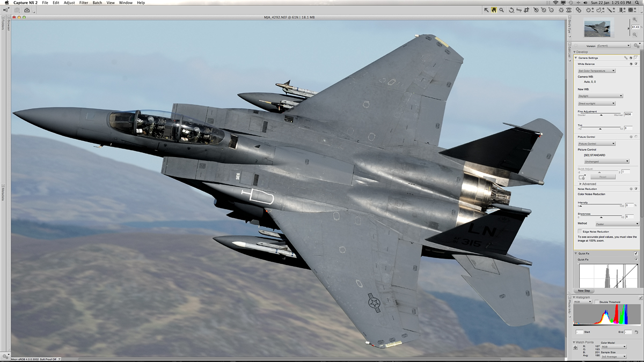
Task: Select the Neutral Control Point tool
Action: pos(544,10)
